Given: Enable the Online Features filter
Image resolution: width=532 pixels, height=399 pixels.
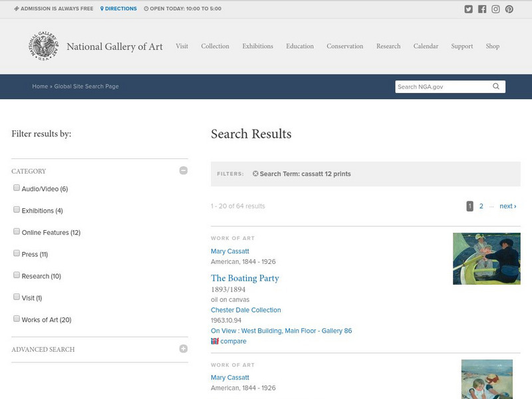Looking at the screenshot, I should (x=16, y=231).
